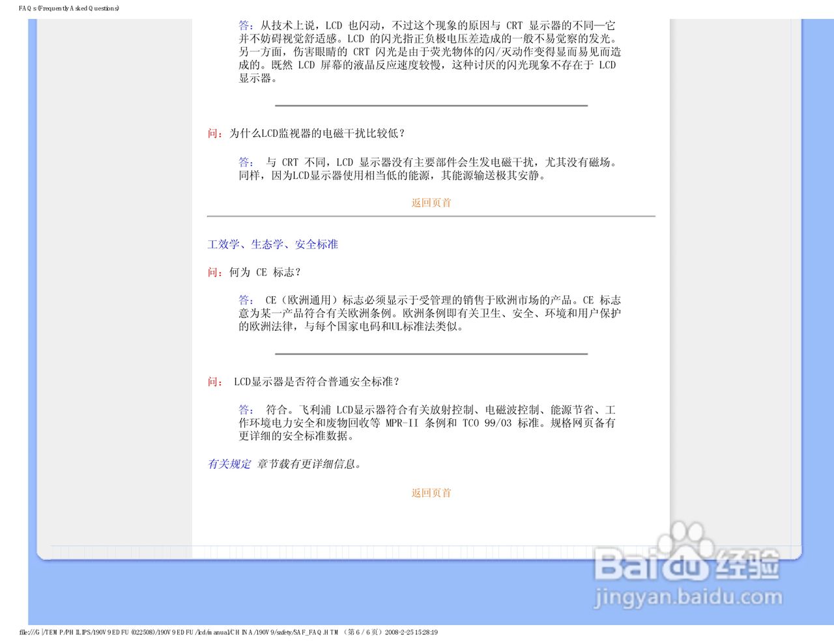Select the FAQs (Frequently Asked Questions) page title
The width and height of the screenshot is (834, 644).
[x=67, y=8]
